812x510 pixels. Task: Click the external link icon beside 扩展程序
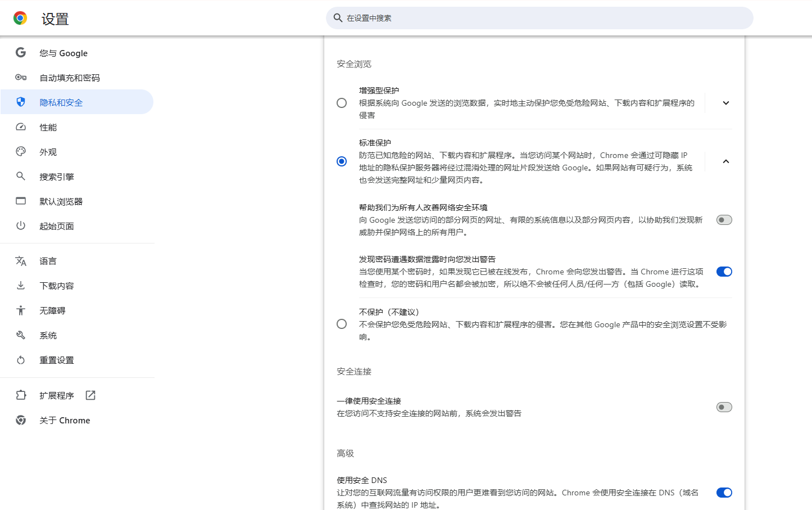click(x=90, y=395)
